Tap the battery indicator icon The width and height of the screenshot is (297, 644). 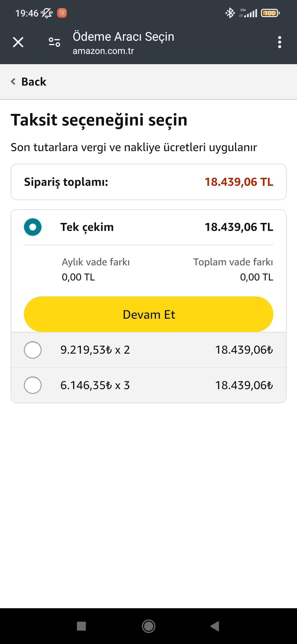[270, 13]
